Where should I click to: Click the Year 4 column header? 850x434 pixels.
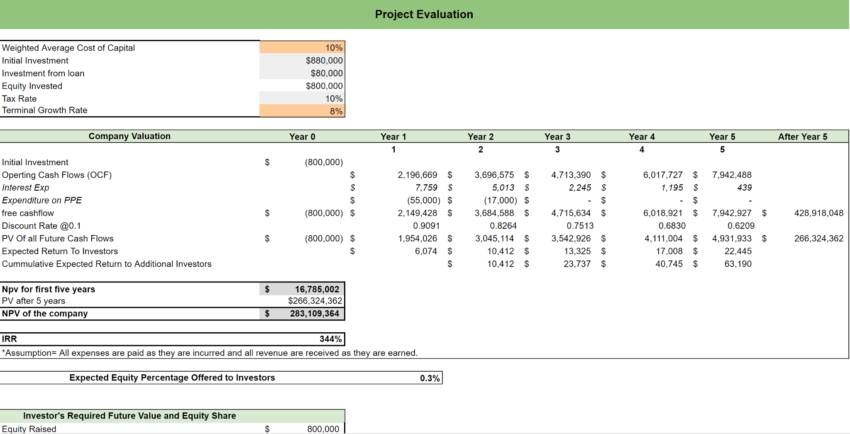[642, 137]
